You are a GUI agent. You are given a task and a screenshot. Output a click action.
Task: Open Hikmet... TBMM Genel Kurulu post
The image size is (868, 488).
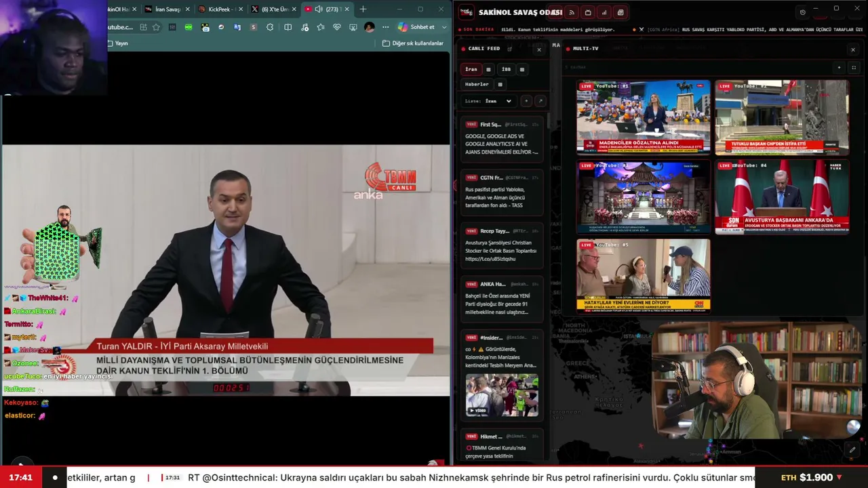click(502, 445)
